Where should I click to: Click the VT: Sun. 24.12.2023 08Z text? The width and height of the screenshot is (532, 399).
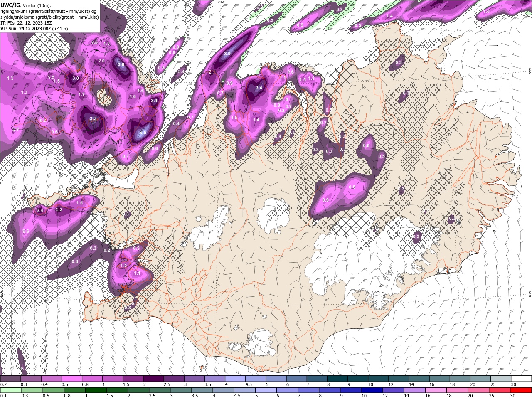[25, 29]
